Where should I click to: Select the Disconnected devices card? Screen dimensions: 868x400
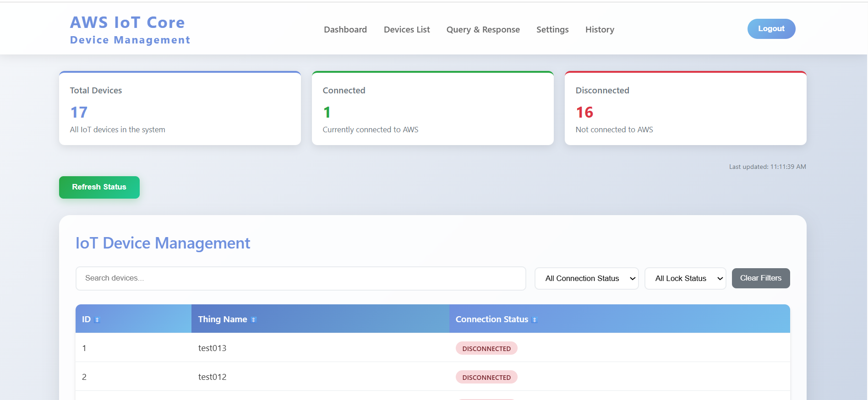pos(685,108)
